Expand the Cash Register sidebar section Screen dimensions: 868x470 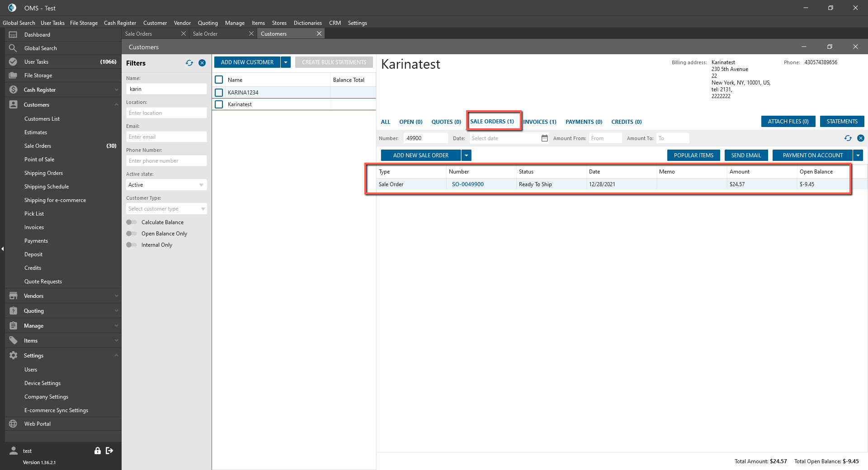[116, 90]
